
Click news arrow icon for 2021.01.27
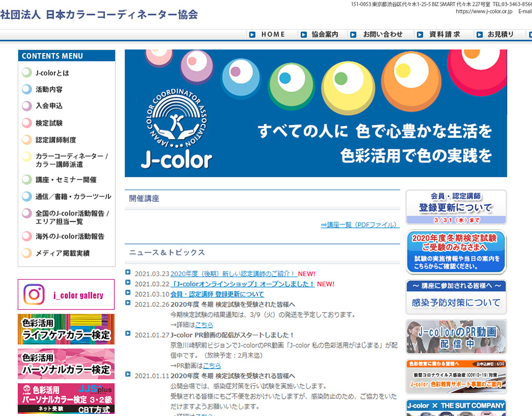coord(128,333)
